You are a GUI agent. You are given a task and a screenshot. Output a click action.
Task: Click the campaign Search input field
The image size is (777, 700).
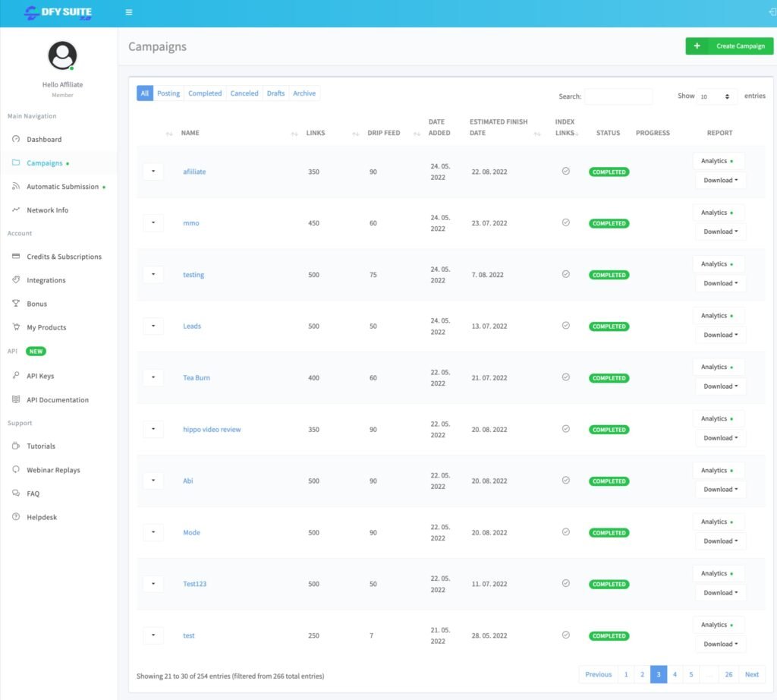(618, 96)
